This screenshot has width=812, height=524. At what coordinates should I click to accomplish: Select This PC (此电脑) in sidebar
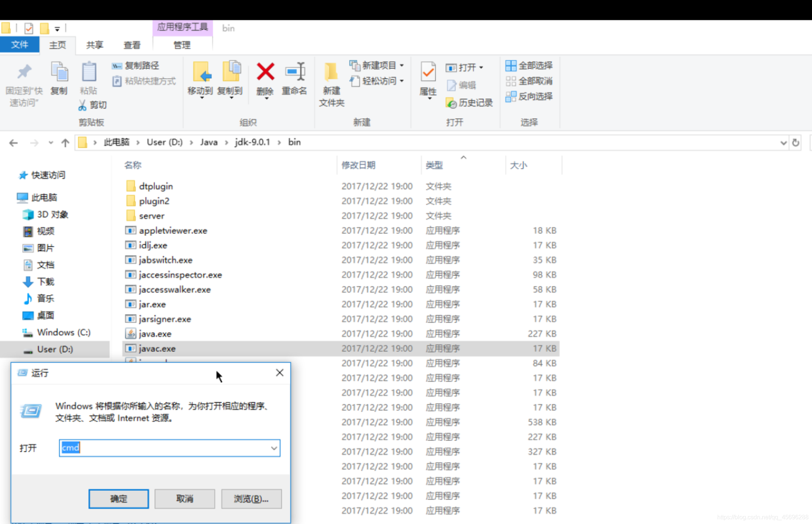click(37, 197)
